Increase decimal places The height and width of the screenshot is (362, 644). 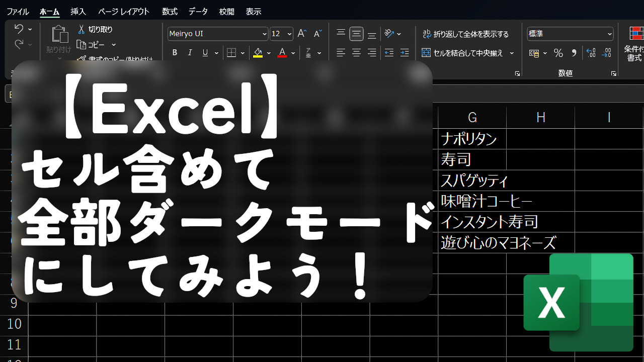coord(591,53)
